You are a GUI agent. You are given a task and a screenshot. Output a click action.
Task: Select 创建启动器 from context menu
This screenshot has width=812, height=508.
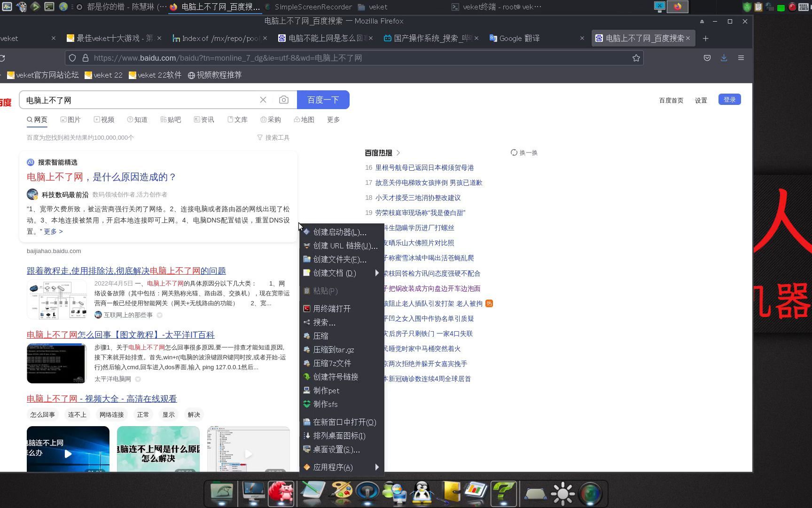click(342, 232)
